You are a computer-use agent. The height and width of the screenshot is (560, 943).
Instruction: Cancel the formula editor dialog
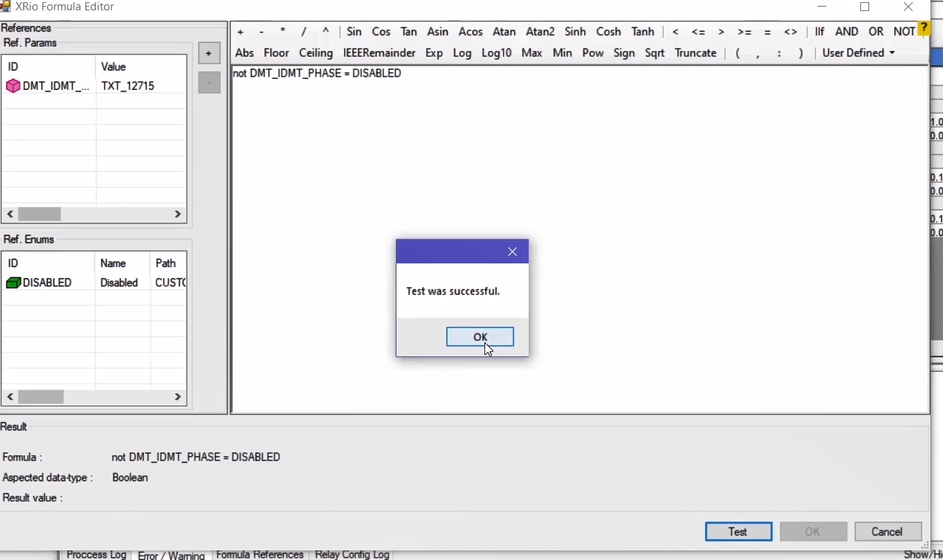[888, 532]
